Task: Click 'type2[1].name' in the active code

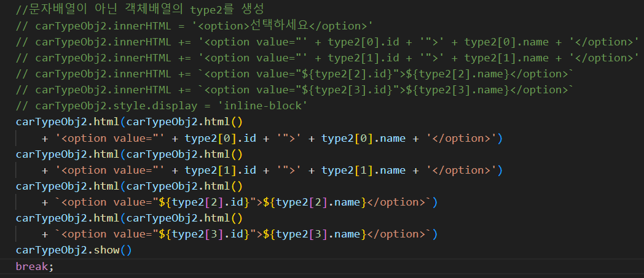Action: coord(364,170)
